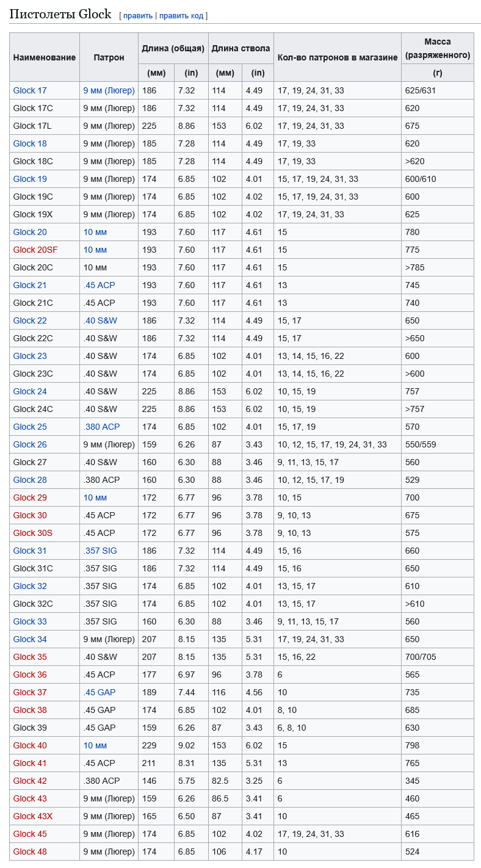Select overall length '9.02' for Glock 40
The image size is (481, 868).
(186, 745)
